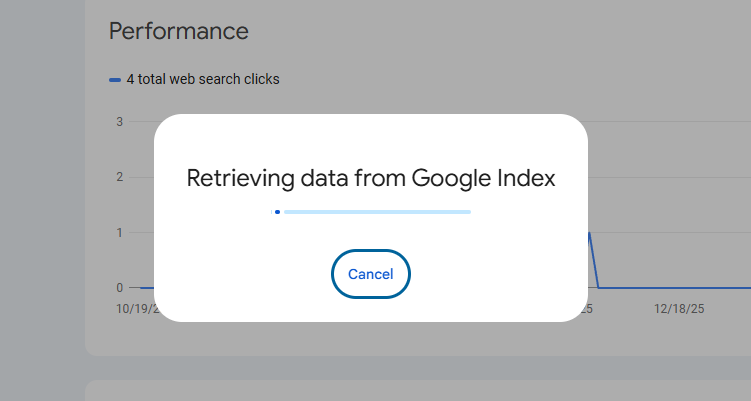Click the blue legend dash marker

click(115, 80)
